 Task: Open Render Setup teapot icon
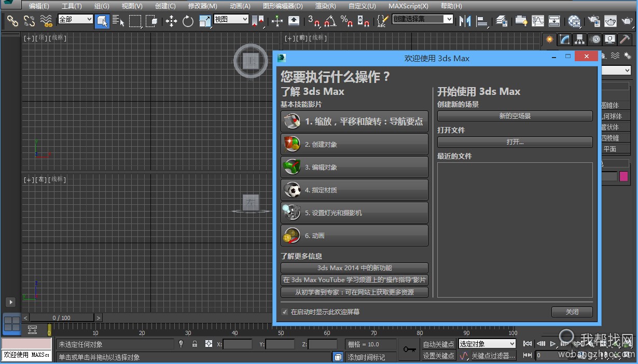pyautogui.click(x=594, y=21)
